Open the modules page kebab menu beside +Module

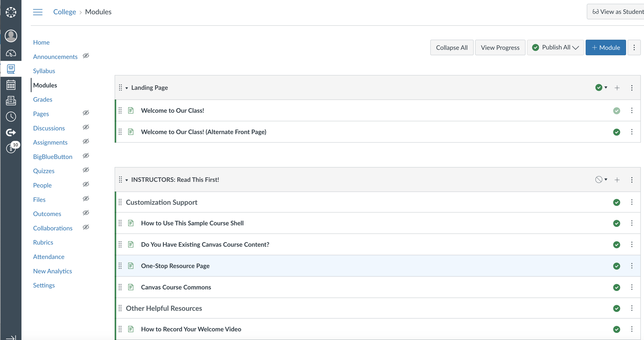(634, 47)
